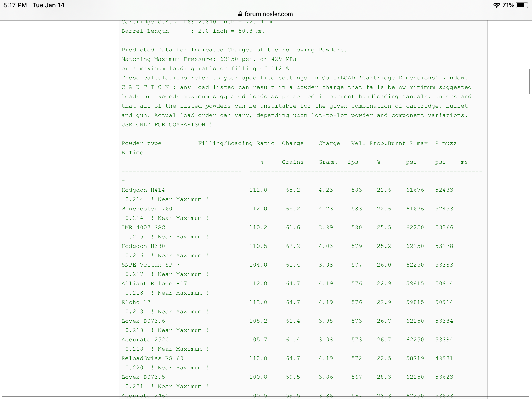Tap the Powder type column header
The image size is (532, 399).
[x=141, y=143]
